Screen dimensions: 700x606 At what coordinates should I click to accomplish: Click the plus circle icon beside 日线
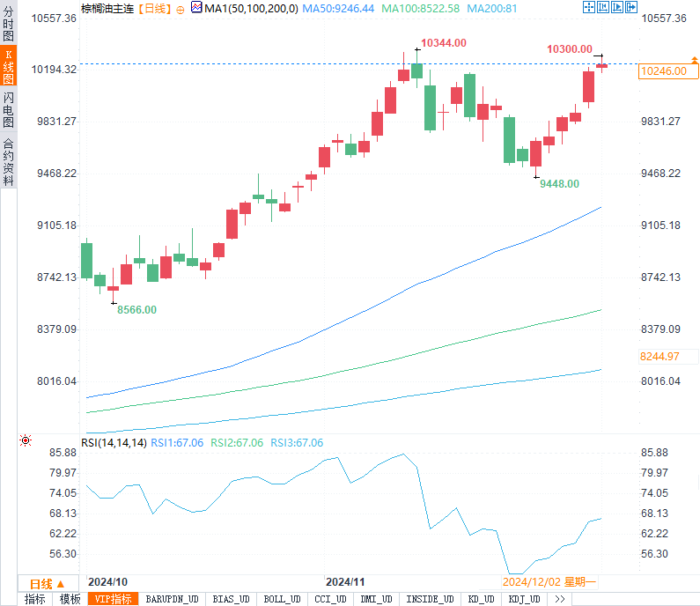pos(181,8)
